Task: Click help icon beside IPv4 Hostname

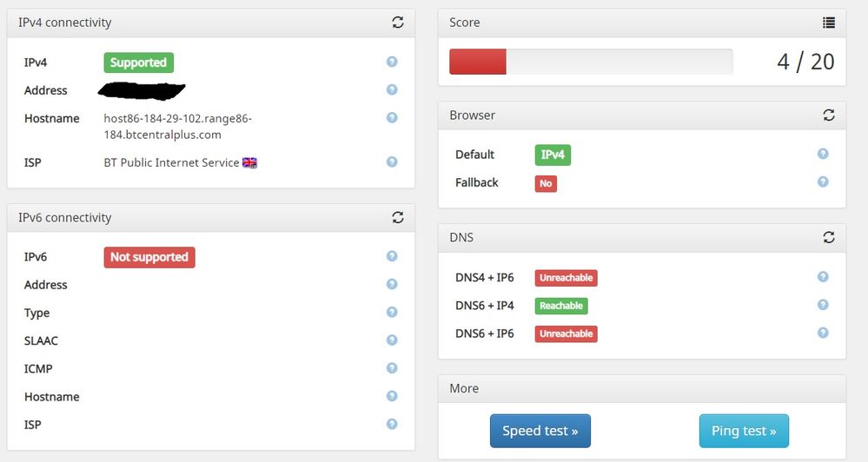Action: (392, 117)
